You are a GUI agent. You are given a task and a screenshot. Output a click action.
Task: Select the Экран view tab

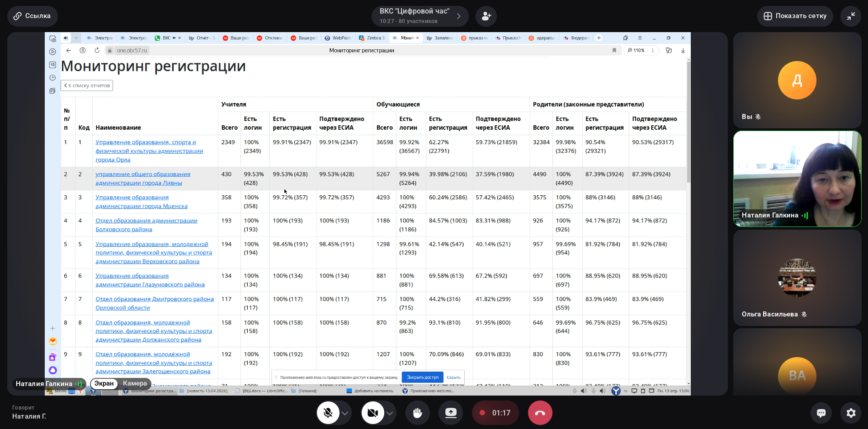(104, 383)
